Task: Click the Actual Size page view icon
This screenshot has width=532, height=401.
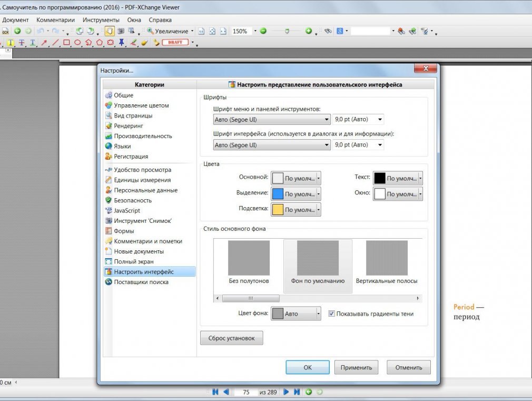Action: click(x=201, y=31)
